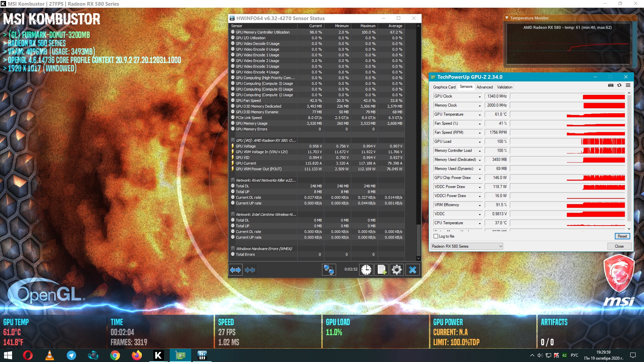Viewport: 644px width, 362px height.
Task: Open HWiNFO network remote monitors icon
Action: click(x=329, y=270)
